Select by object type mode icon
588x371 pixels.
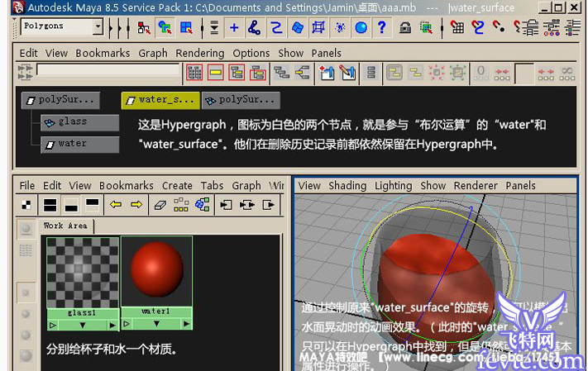[165, 27]
